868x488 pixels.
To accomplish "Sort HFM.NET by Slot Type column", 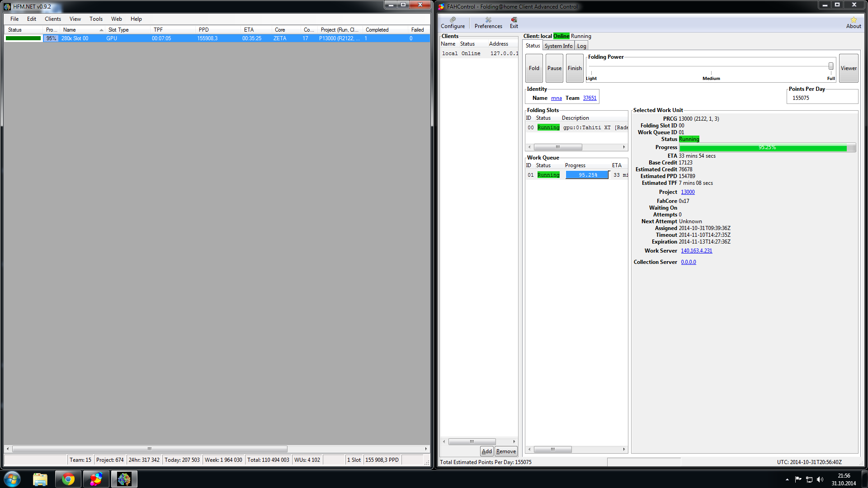I will [x=128, y=30].
